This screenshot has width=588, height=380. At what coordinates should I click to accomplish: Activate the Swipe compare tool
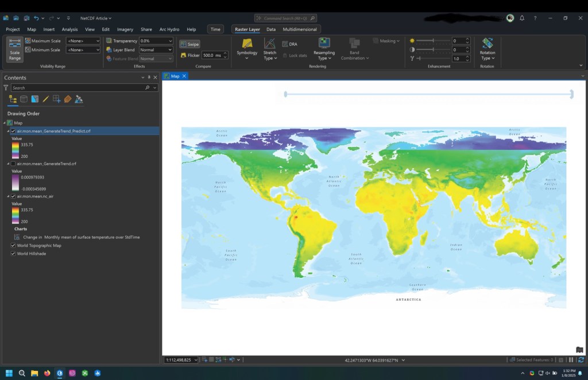coord(190,44)
